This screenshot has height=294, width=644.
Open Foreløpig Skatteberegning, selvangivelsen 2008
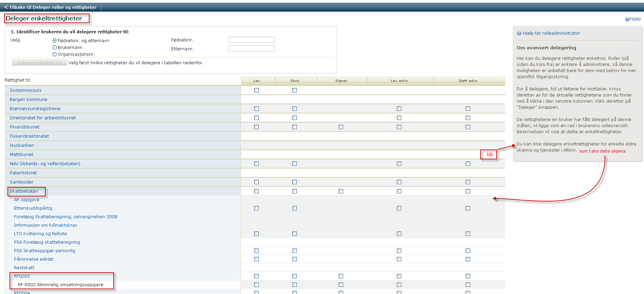tap(65, 217)
